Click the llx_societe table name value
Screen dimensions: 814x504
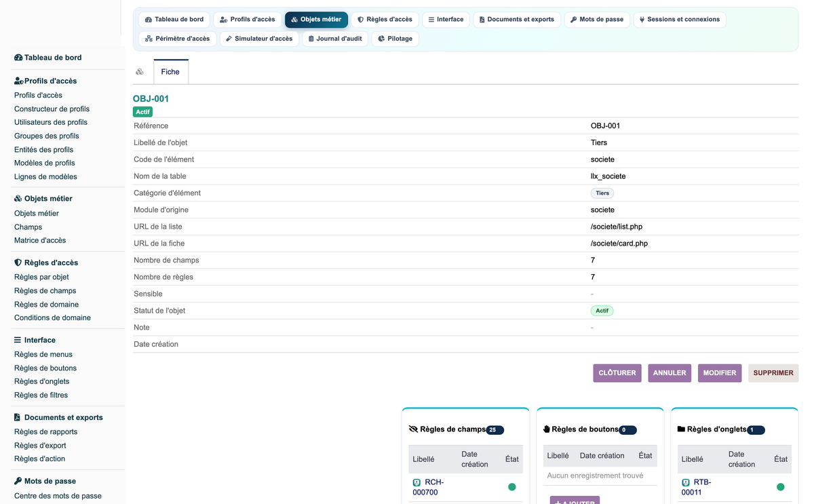(608, 176)
